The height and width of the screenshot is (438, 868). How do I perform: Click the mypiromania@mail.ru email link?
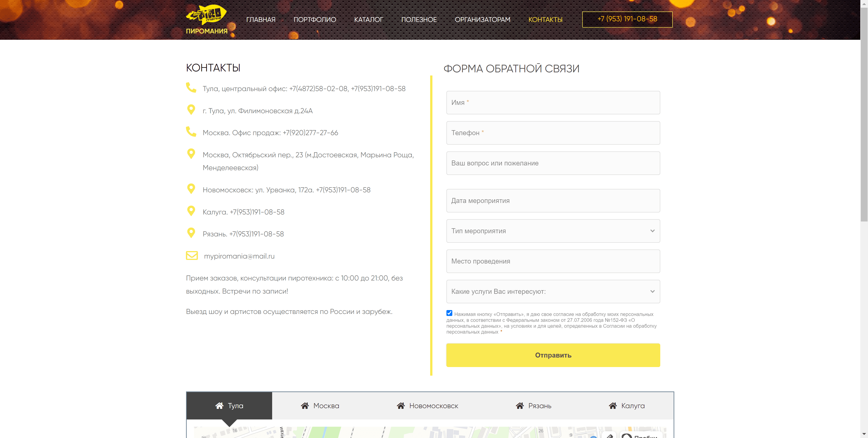pyautogui.click(x=239, y=256)
